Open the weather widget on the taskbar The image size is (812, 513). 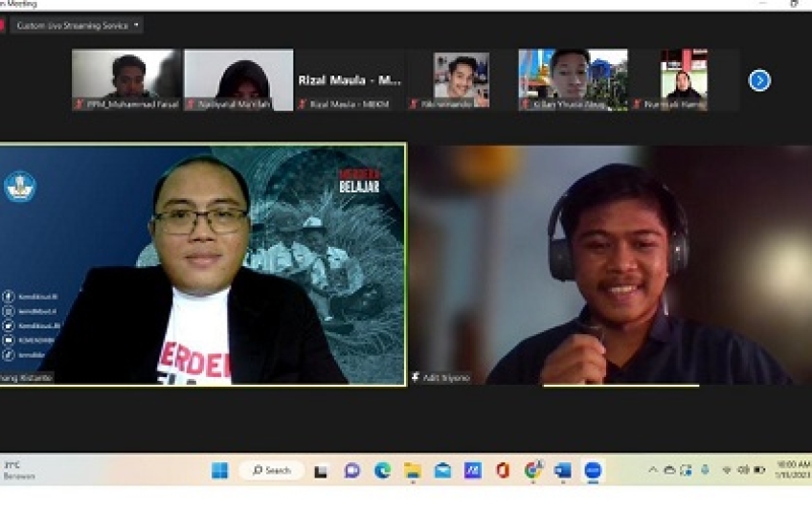point(19,470)
